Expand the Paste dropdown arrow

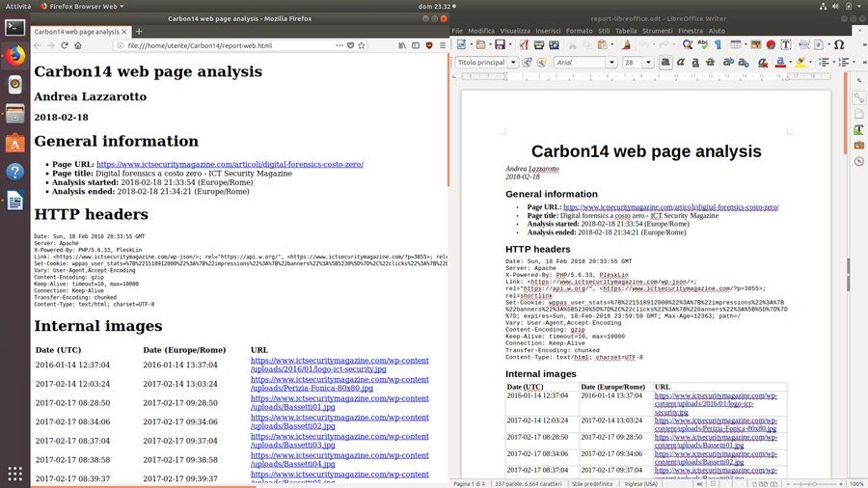point(611,44)
